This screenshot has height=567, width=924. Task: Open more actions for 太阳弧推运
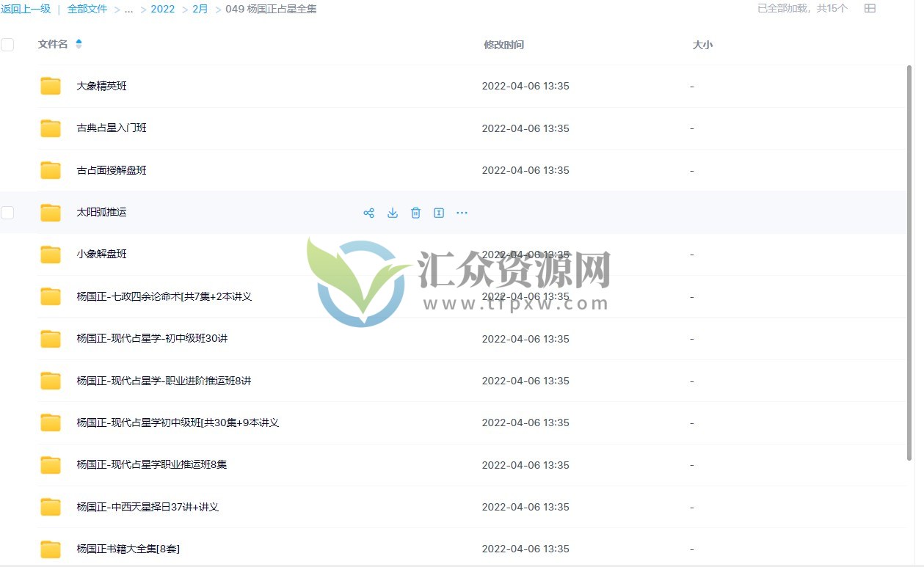(x=462, y=213)
